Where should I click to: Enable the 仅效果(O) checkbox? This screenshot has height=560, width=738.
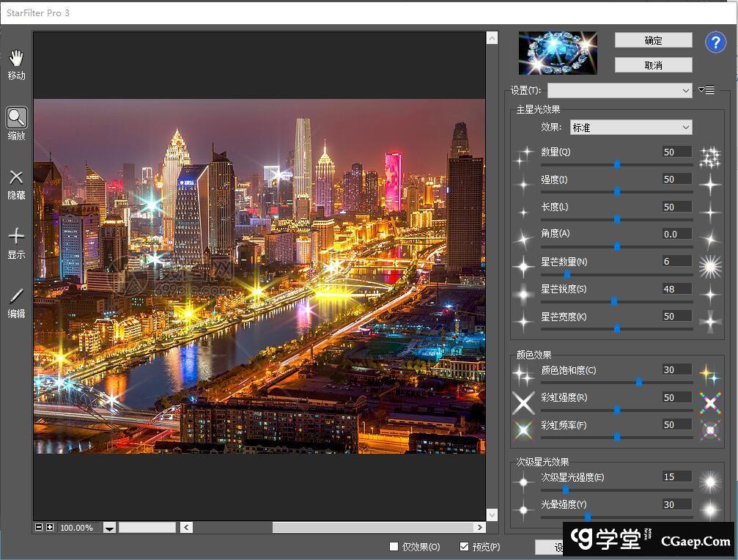point(394,547)
